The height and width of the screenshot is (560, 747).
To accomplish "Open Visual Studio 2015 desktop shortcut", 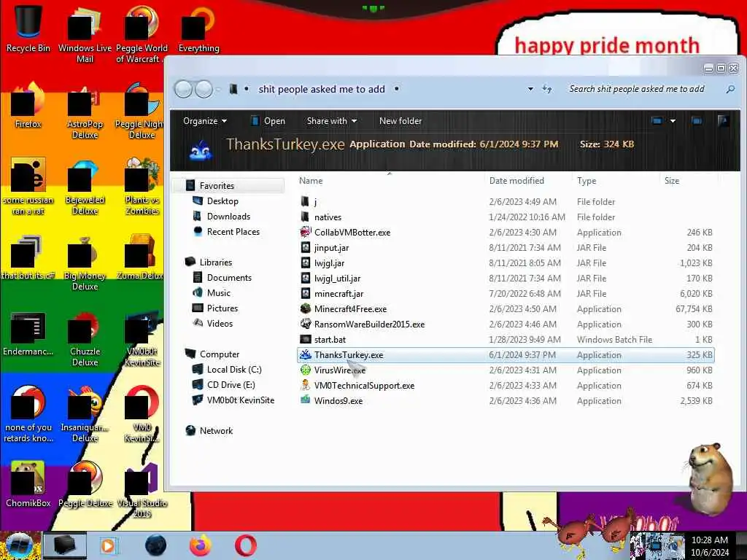I will click(x=142, y=489).
